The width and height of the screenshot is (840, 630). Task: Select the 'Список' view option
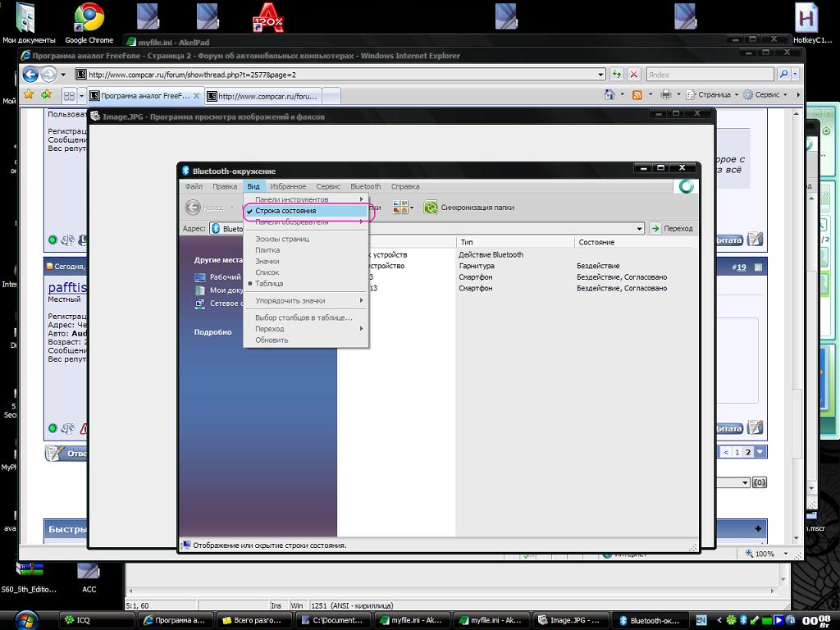point(267,272)
